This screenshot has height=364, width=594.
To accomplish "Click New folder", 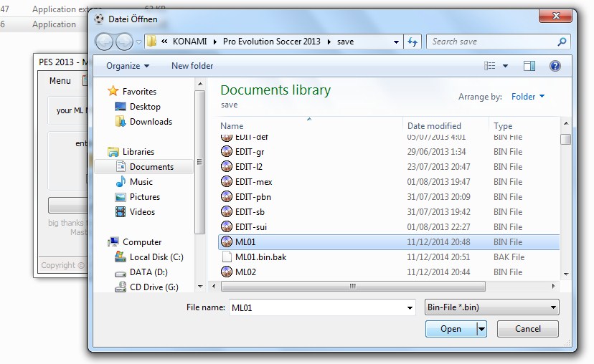I will [x=192, y=66].
